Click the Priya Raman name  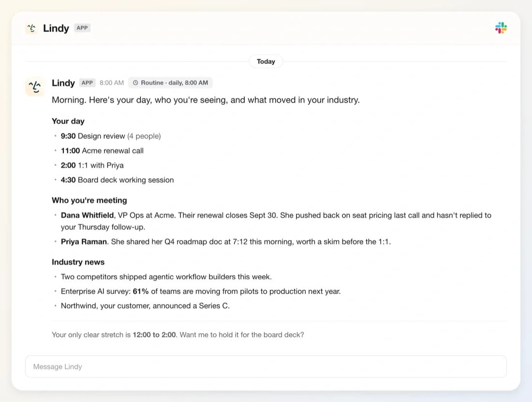coord(84,241)
